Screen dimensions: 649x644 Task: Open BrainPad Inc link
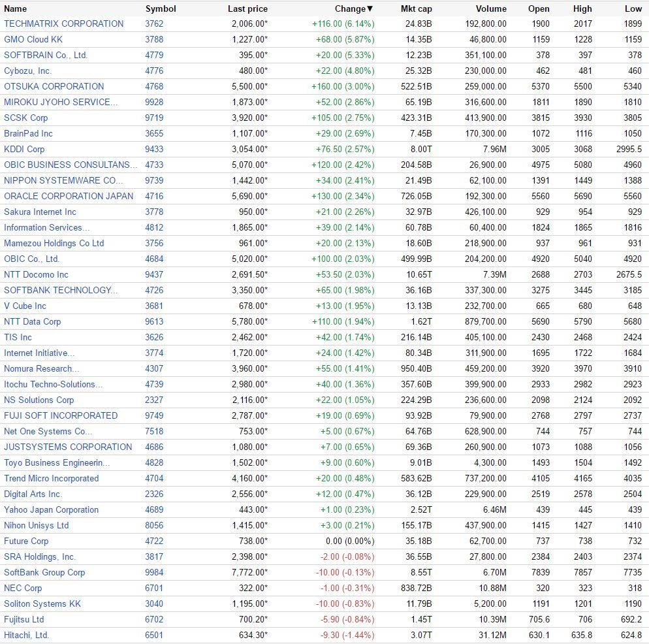[28, 133]
